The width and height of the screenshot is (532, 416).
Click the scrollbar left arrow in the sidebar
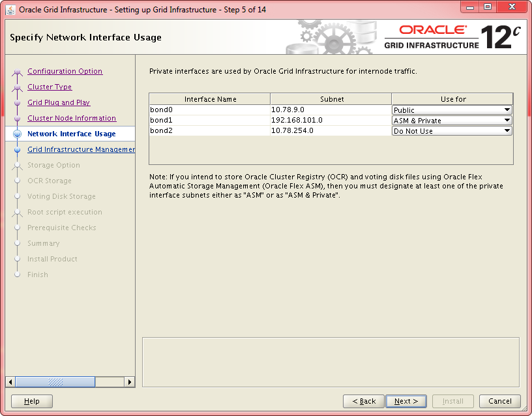[x=10, y=382]
